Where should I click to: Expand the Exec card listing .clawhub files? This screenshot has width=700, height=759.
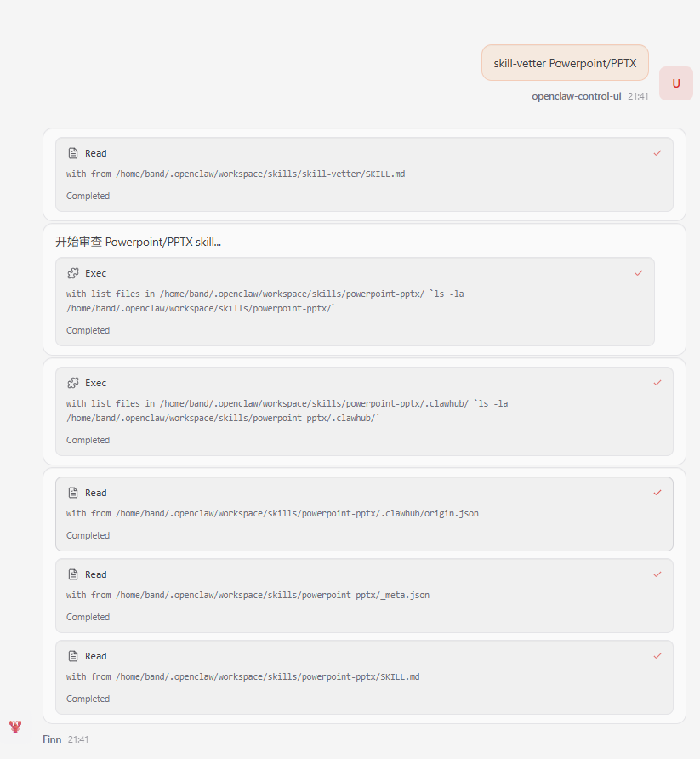[364, 412]
